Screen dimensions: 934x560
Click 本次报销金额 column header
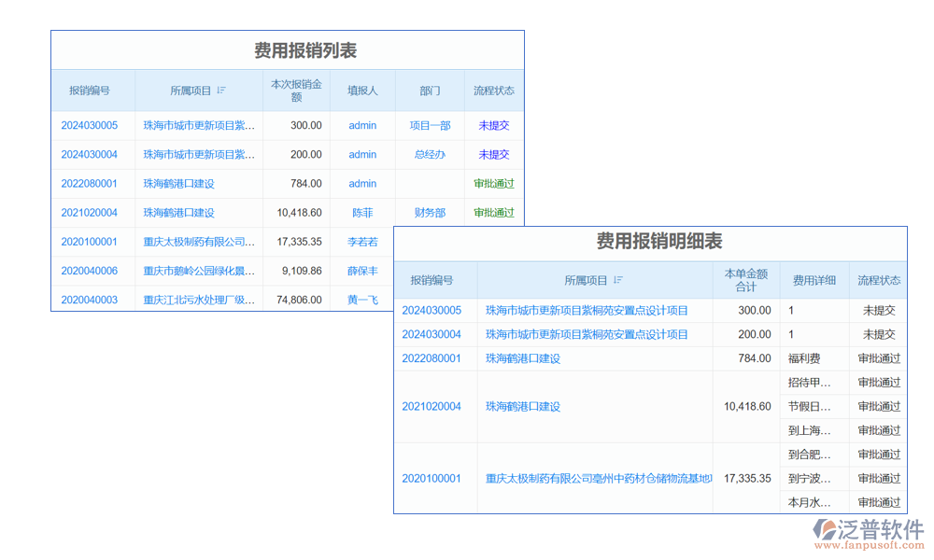[x=296, y=91]
